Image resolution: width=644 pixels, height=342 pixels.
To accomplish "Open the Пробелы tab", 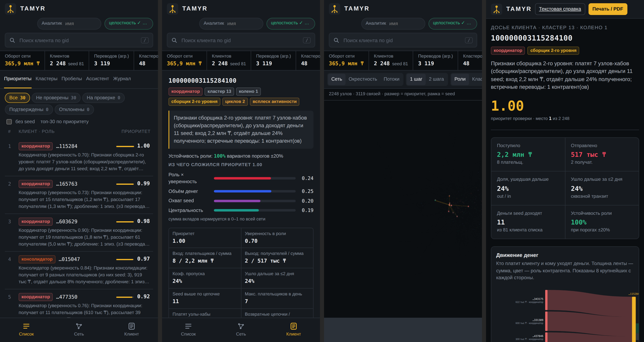I will tap(72, 79).
